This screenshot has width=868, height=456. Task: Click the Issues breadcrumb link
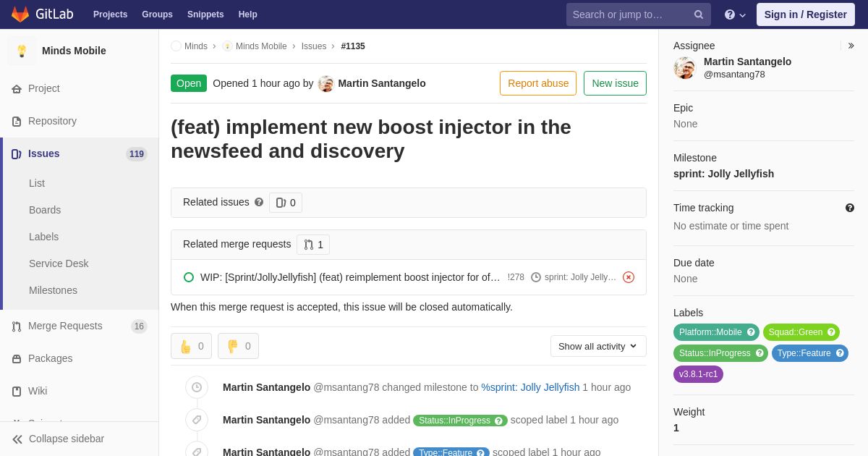click(x=314, y=46)
